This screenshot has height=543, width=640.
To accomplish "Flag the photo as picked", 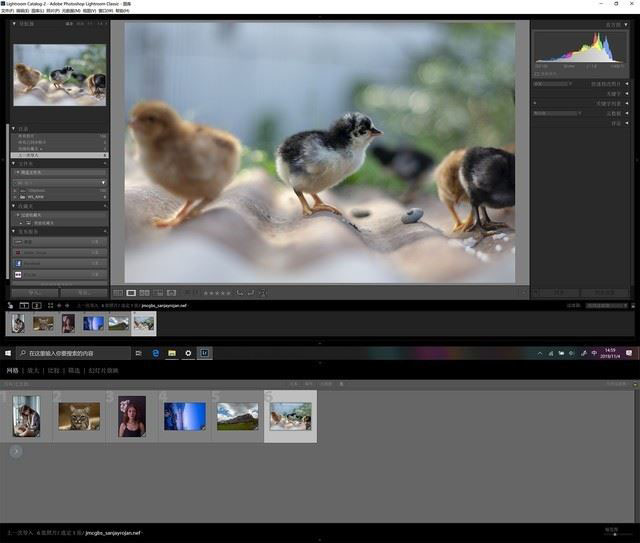I will (187, 293).
